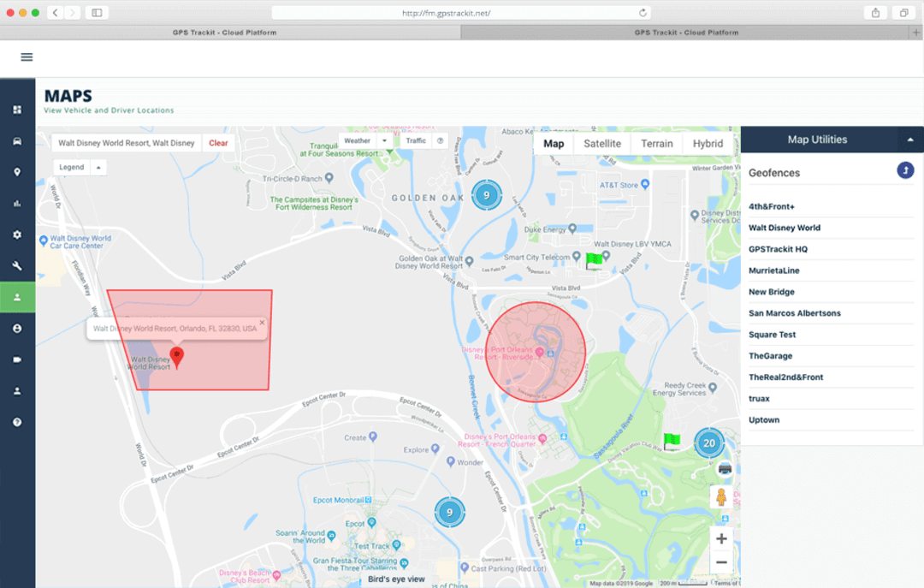Image resolution: width=924 pixels, height=588 pixels.
Task: Click the Pegman street view figure
Action: [x=720, y=496]
